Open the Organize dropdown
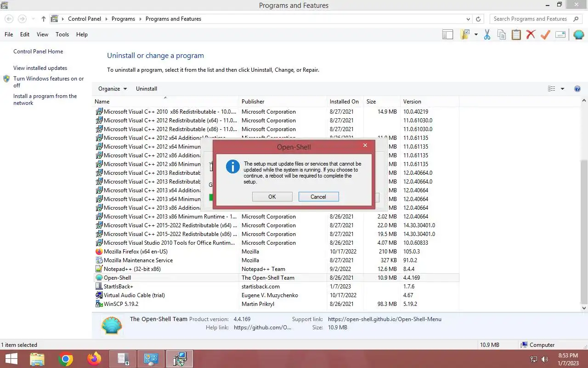 pyautogui.click(x=113, y=89)
